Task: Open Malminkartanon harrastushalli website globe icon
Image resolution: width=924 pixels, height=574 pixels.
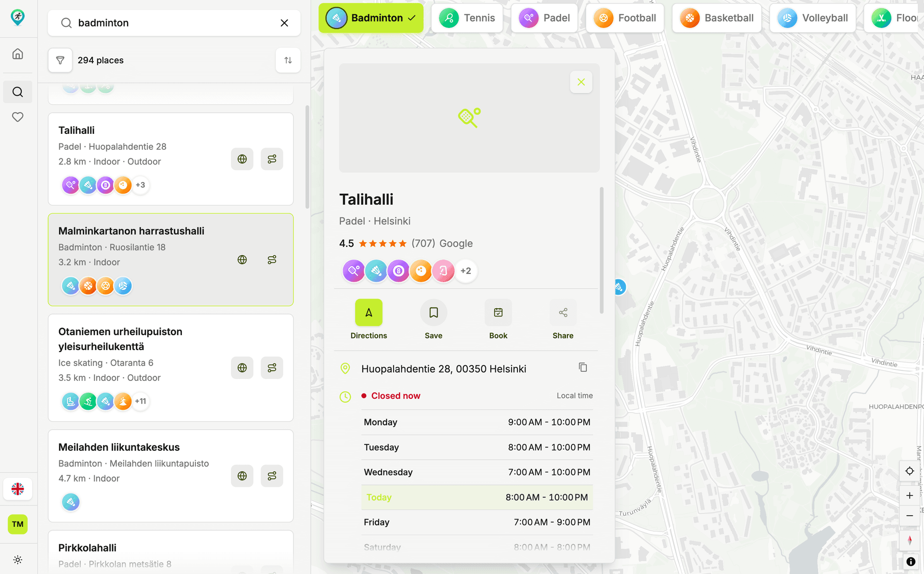Action: click(x=242, y=260)
